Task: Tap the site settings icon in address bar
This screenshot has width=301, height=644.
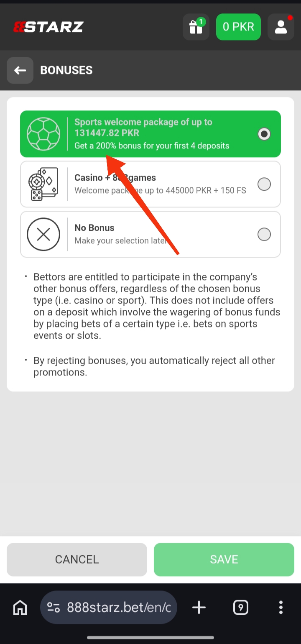Action: tap(54, 607)
